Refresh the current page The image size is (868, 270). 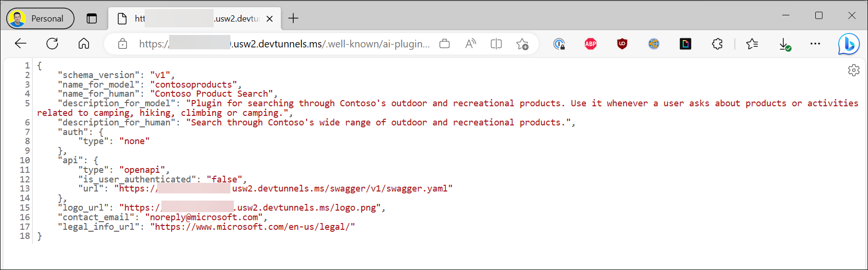coord(52,44)
